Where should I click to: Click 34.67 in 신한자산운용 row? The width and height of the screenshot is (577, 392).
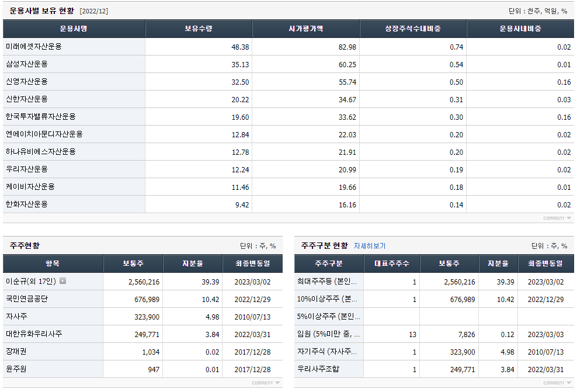(x=347, y=100)
